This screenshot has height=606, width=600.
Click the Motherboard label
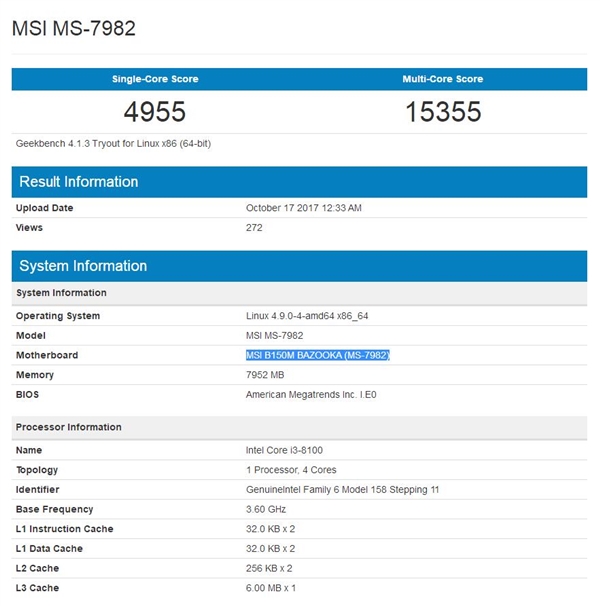click(47, 355)
